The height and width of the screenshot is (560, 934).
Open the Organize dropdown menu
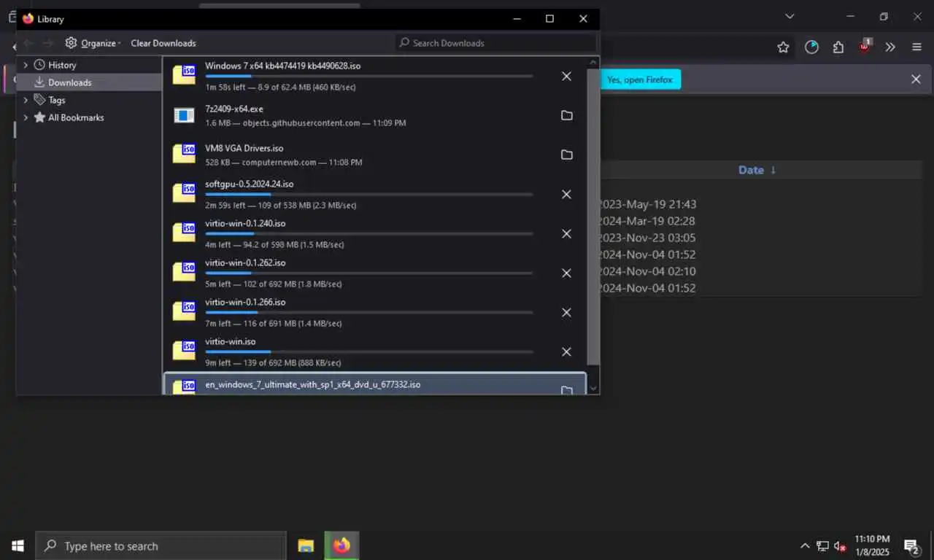coord(93,43)
